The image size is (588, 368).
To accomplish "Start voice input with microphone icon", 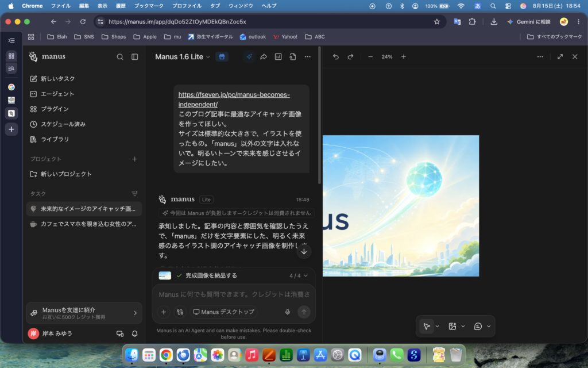I will click(288, 312).
